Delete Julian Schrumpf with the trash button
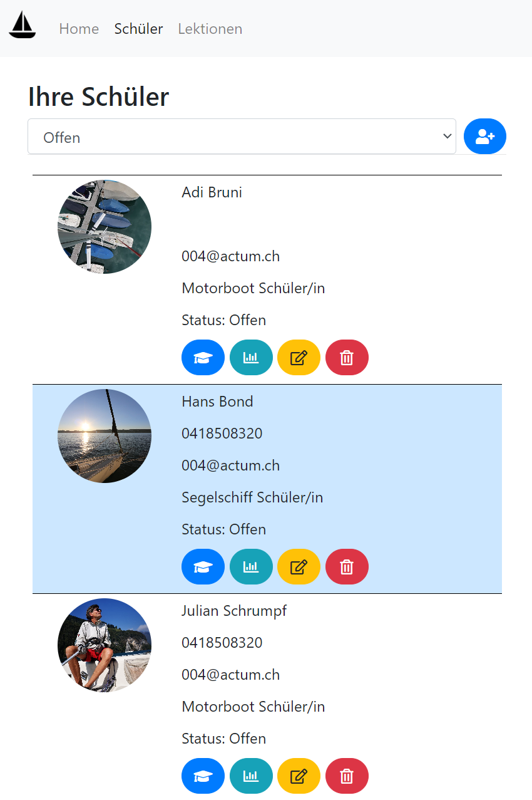Screen dimensions: 532x800 click(347, 776)
